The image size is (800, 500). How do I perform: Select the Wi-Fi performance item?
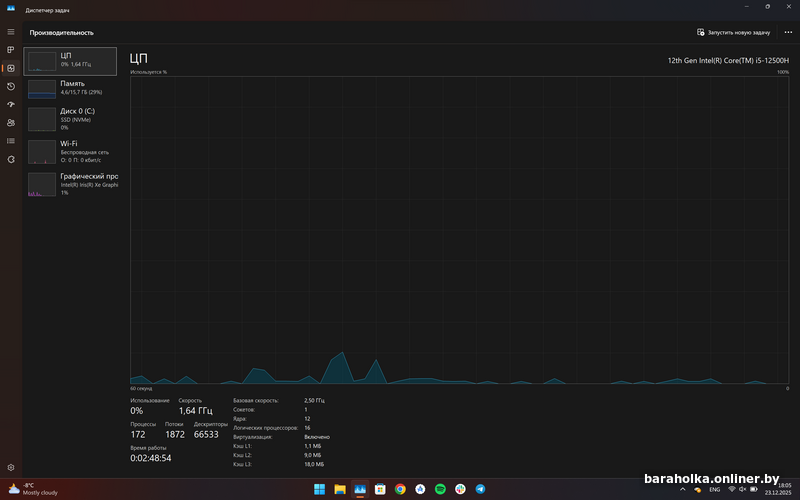pos(70,151)
